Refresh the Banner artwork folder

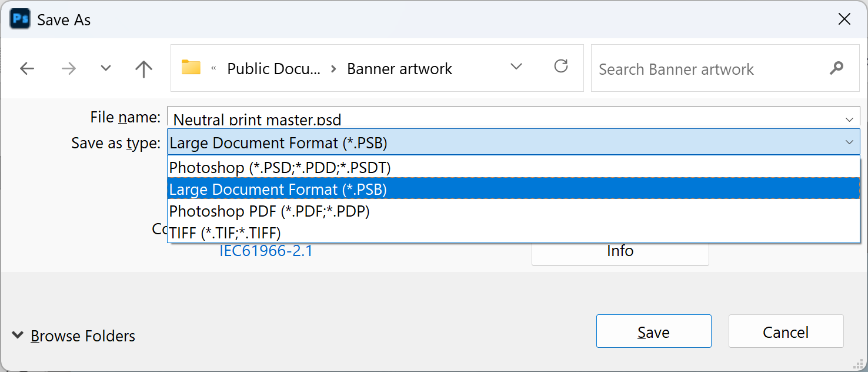tap(561, 66)
